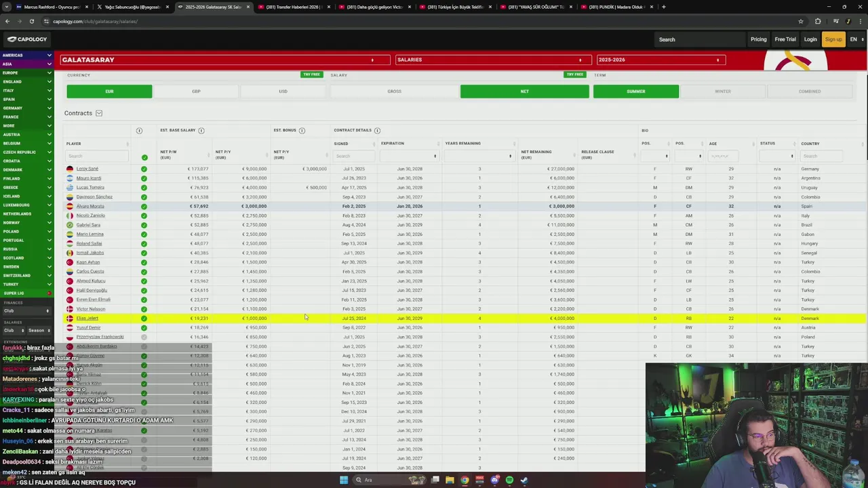868x488 pixels.
Task: Click the info icon beside Est. Base Salary
Action: pos(201,130)
